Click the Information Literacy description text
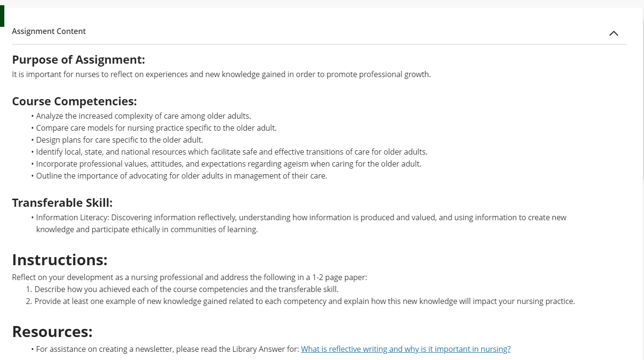Image resolution: width=644 pixels, height=360 pixels. point(301,223)
